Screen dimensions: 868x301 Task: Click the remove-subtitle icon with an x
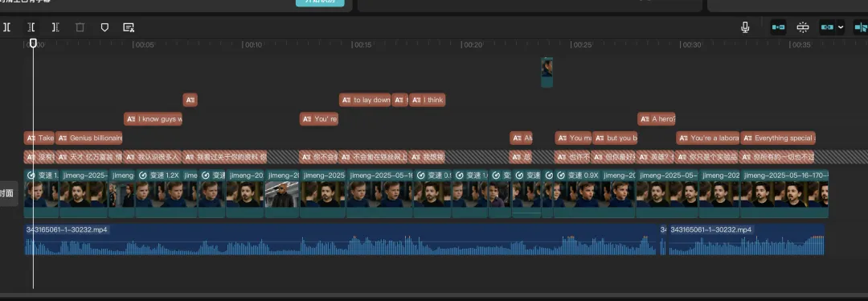click(129, 27)
